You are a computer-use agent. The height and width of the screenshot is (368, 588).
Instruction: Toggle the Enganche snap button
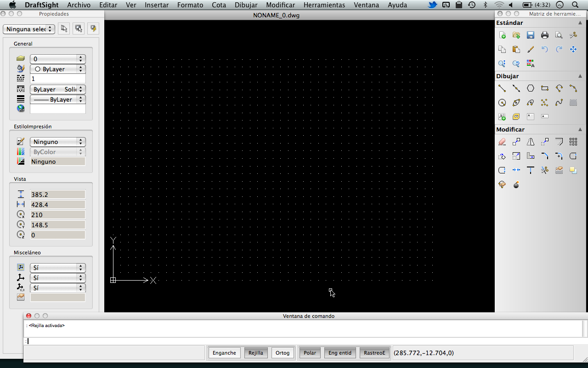225,353
